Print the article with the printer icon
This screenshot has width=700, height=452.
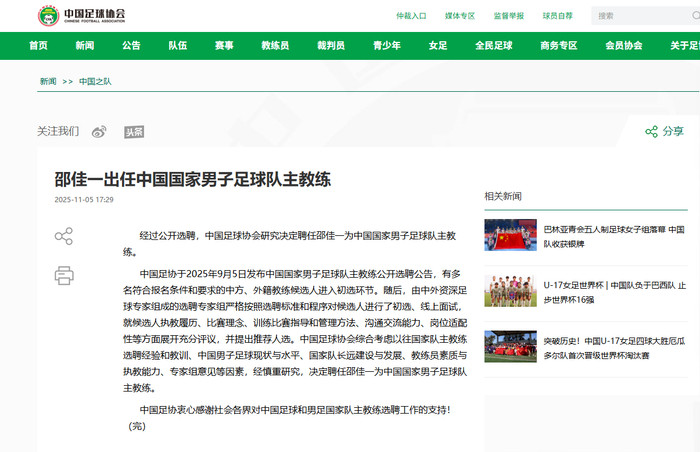pyautogui.click(x=64, y=275)
